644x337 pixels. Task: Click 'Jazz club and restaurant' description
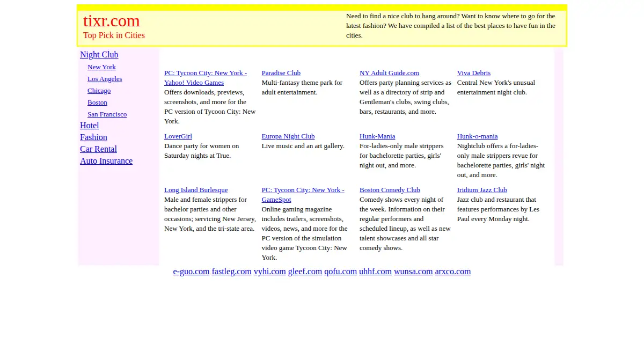pyautogui.click(x=498, y=209)
